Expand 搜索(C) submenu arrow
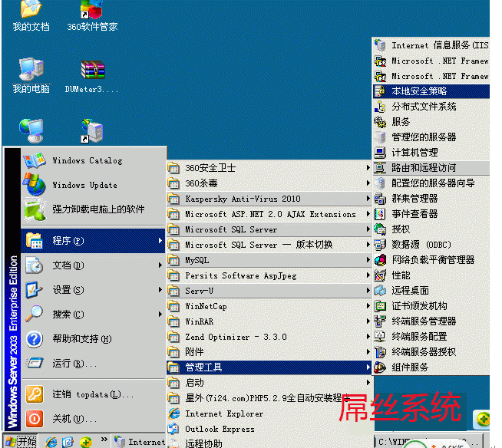 coord(160,315)
